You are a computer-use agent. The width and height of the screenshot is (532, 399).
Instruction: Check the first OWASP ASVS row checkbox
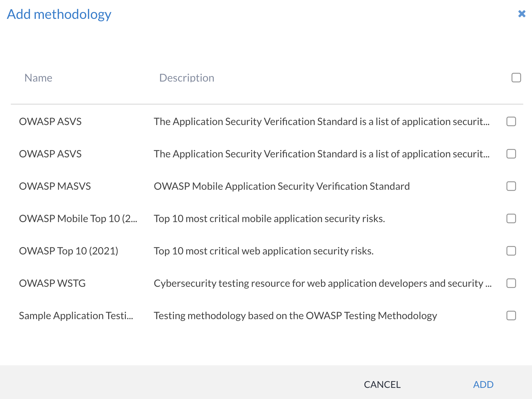click(511, 122)
